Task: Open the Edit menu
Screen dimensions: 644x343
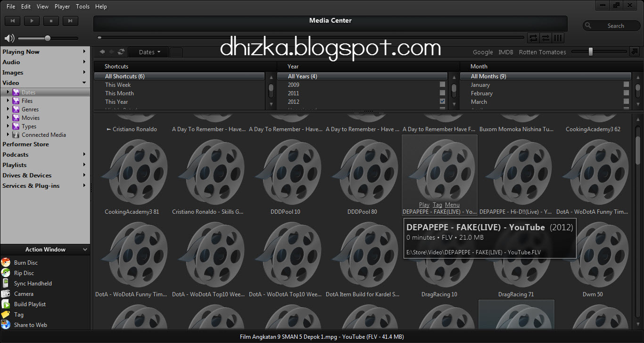Action: 26,7
